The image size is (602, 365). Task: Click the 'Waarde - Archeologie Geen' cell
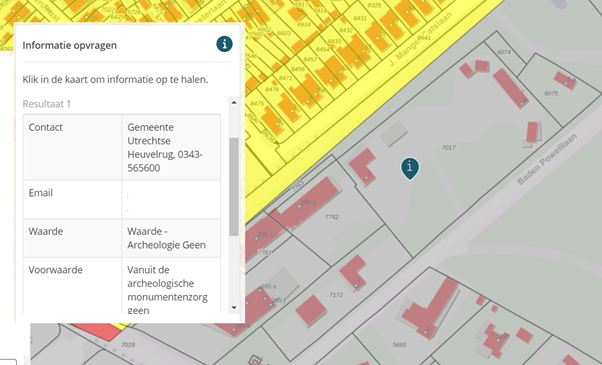171,238
